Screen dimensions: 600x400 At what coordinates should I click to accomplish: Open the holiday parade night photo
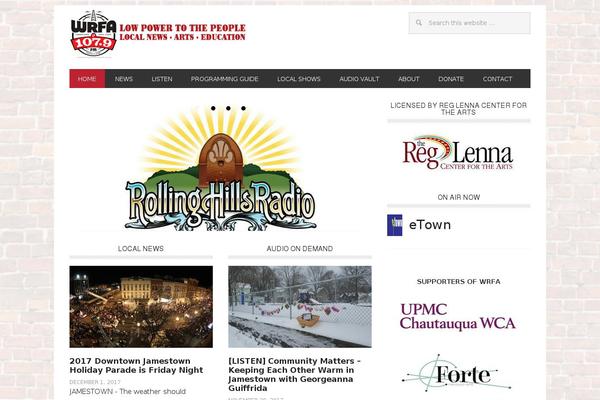(141, 307)
